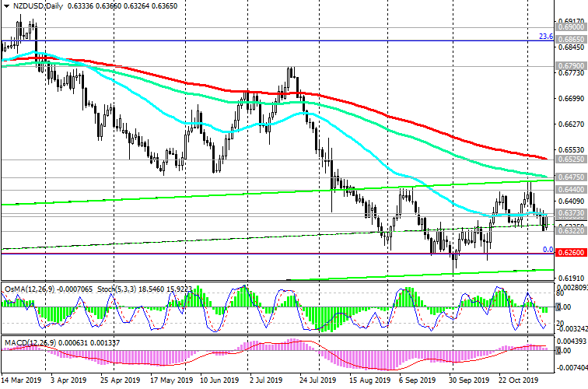Click the red 0.6260 price tag
588x389 pixels.
(570, 253)
